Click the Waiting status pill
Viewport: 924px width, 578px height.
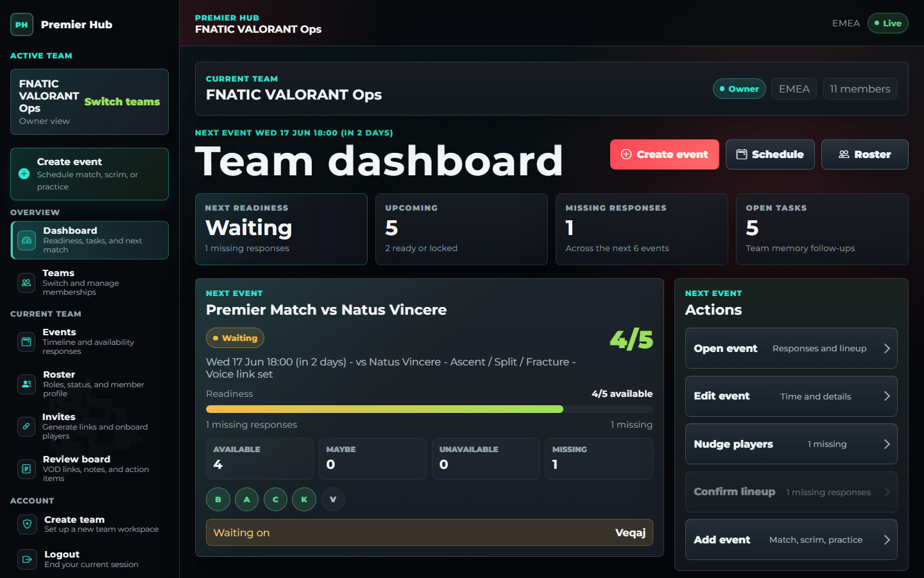(235, 338)
